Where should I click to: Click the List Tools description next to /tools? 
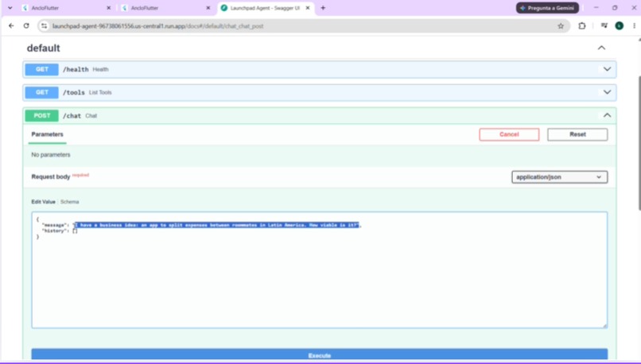(100, 92)
